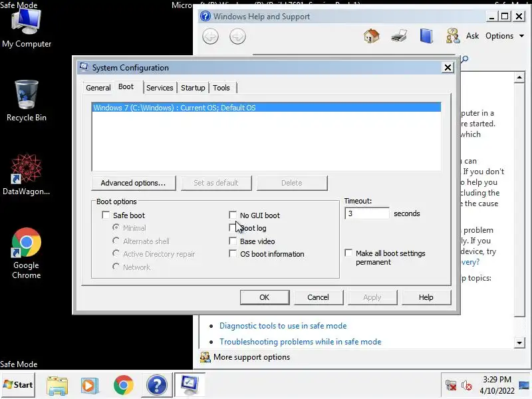This screenshot has width=532, height=399.
Task: Select the Alternate shell radio button
Action: pos(116,241)
